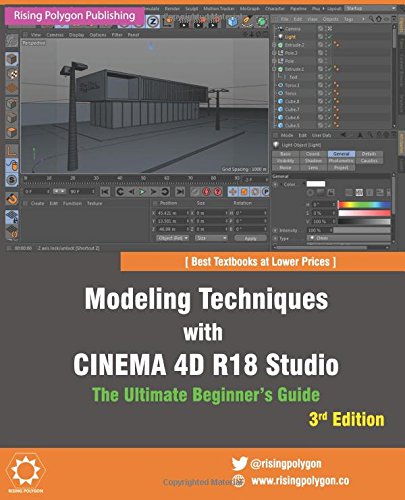Toggle visibility dots for Camera row
This screenshot has width=405, height=500.
(x=325, y=29)
